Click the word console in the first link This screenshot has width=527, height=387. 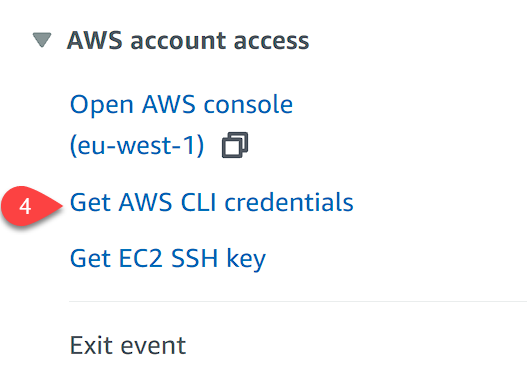[x=248, y=105]
